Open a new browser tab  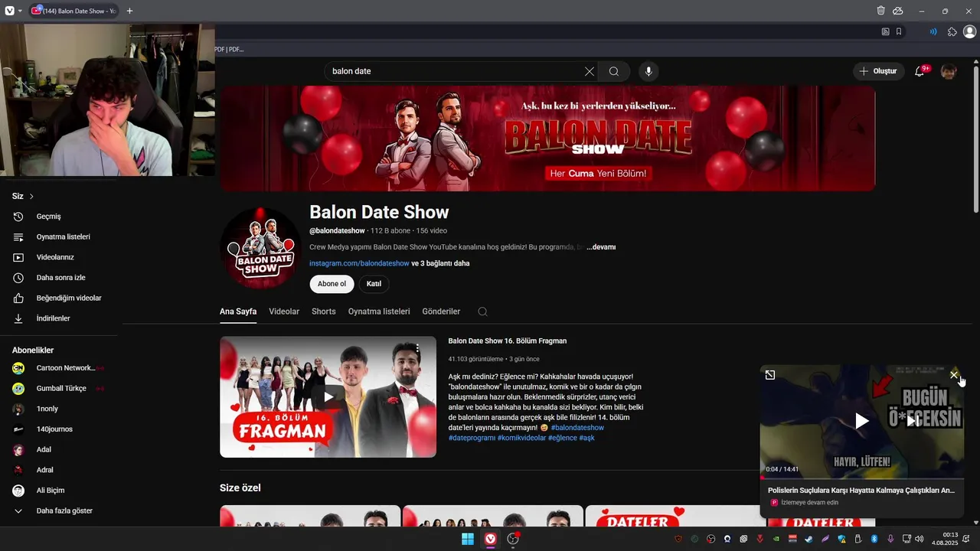coord(129,11)
